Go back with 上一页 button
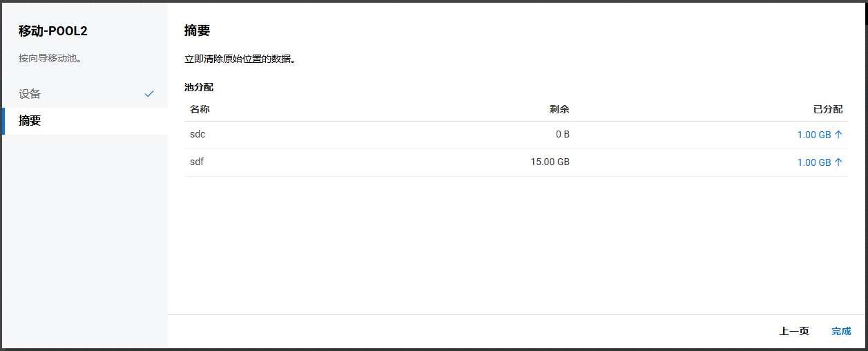The height and width of the screenshot is (351, 868). (793, 331)
